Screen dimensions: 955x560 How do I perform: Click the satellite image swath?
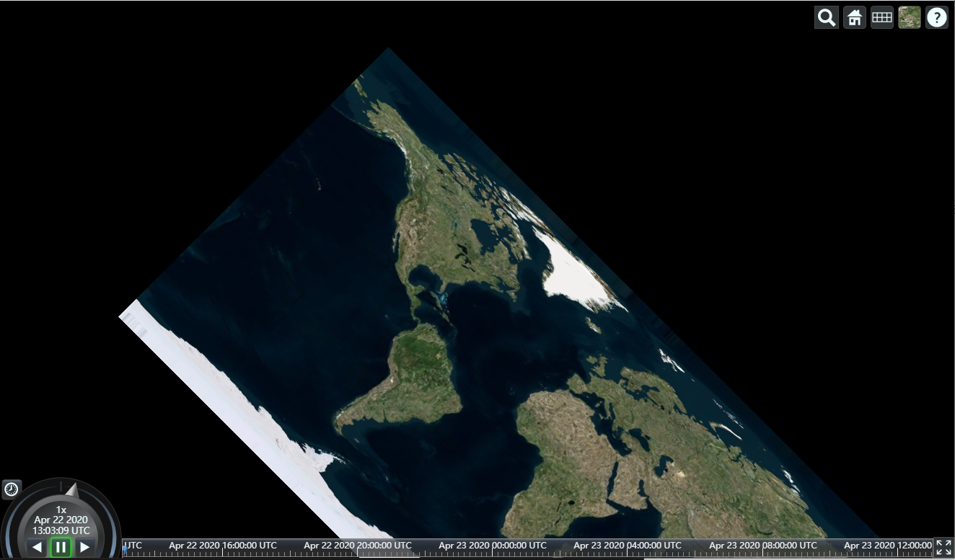pyautogui.click(x=469, y=288)
